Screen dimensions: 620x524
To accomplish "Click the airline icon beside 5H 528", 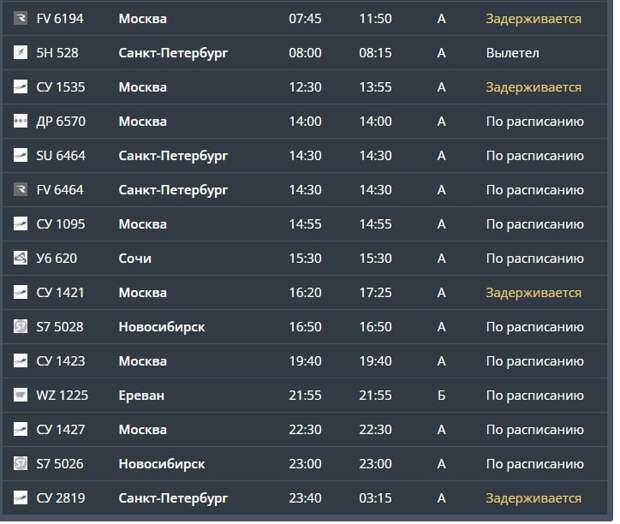I will click(20, 52).
